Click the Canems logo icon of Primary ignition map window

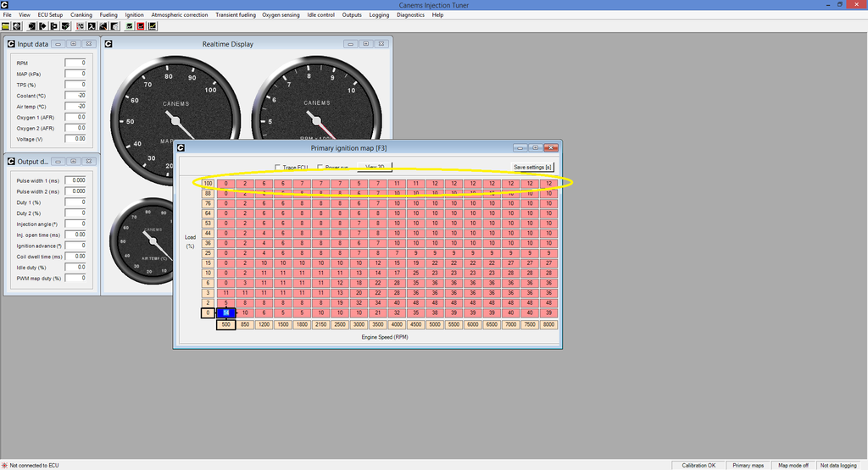[181, 147]
